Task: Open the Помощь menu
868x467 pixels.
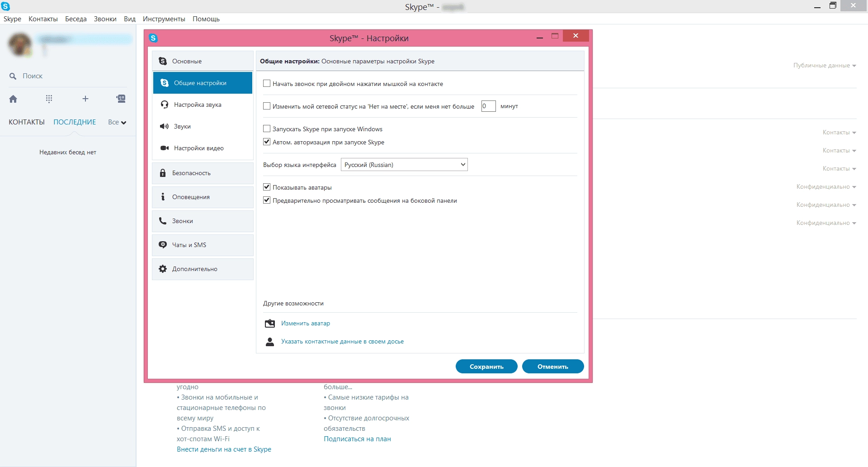Action: coord(206,19)
